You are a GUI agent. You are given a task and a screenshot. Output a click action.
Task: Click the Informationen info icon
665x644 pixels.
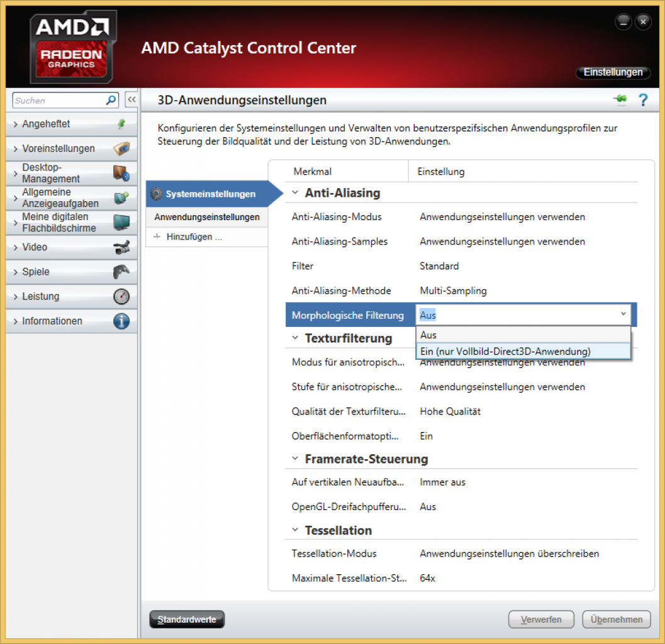coord(121,321)
